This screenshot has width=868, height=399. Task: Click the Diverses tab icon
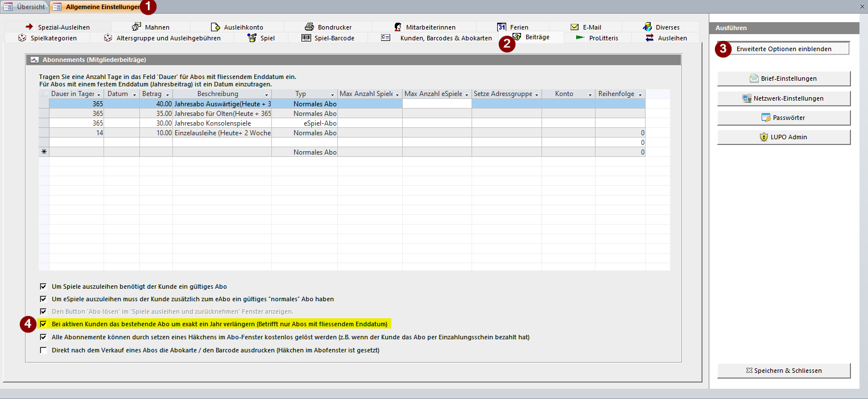point(647,27)
